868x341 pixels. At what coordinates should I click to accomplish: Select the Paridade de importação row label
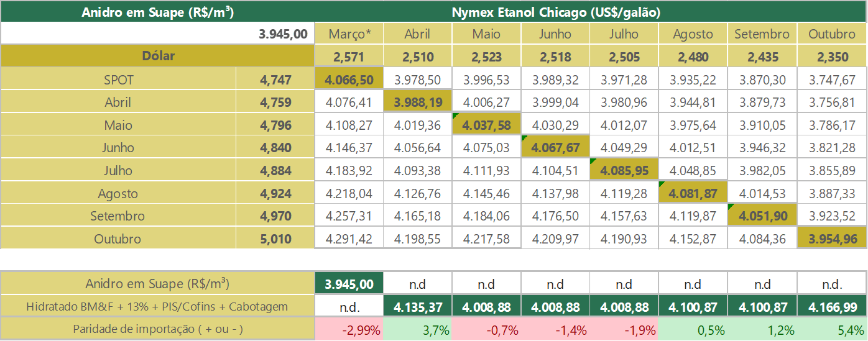157,329
